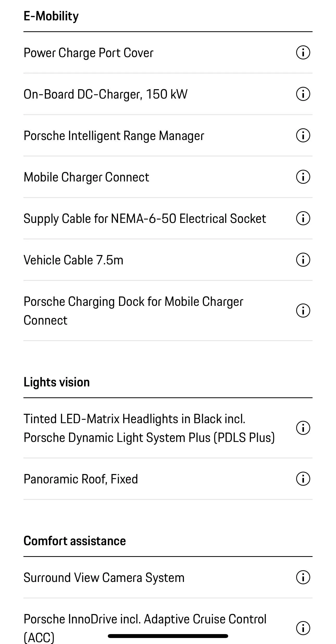Select the Power Charge Port Cover row
The width and height of the screenshot is (336, 644).
[168, 53]
